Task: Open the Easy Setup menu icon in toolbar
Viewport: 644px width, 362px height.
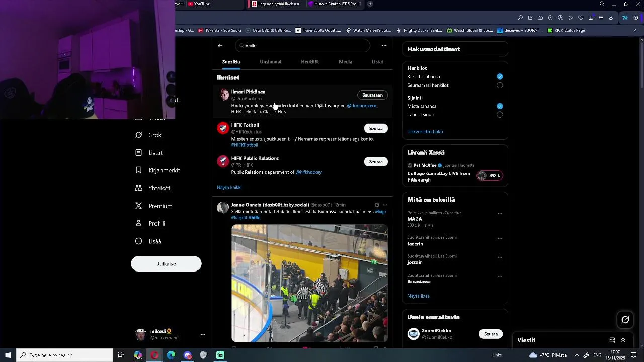Action: [x=601, y=18]
